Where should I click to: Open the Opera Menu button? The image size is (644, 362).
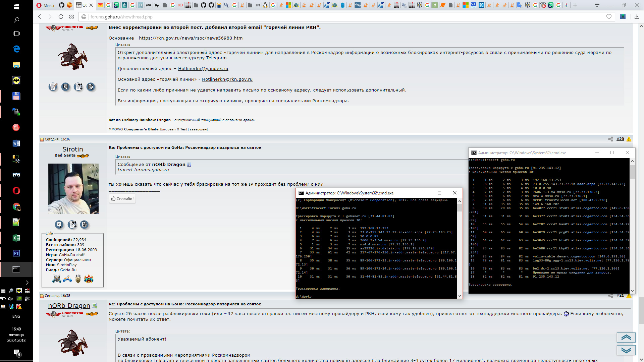[45, 5]
